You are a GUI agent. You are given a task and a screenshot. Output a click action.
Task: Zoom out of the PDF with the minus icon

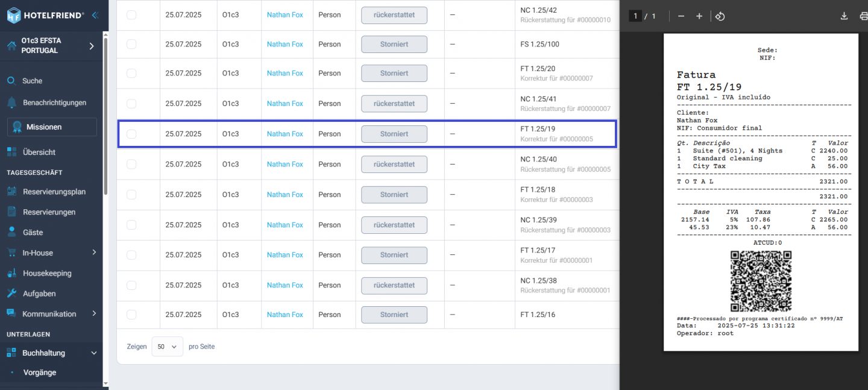(x=681, y=16)
